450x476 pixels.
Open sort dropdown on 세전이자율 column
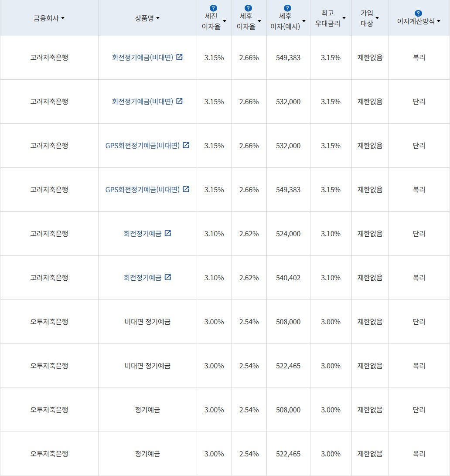[225, 20]
